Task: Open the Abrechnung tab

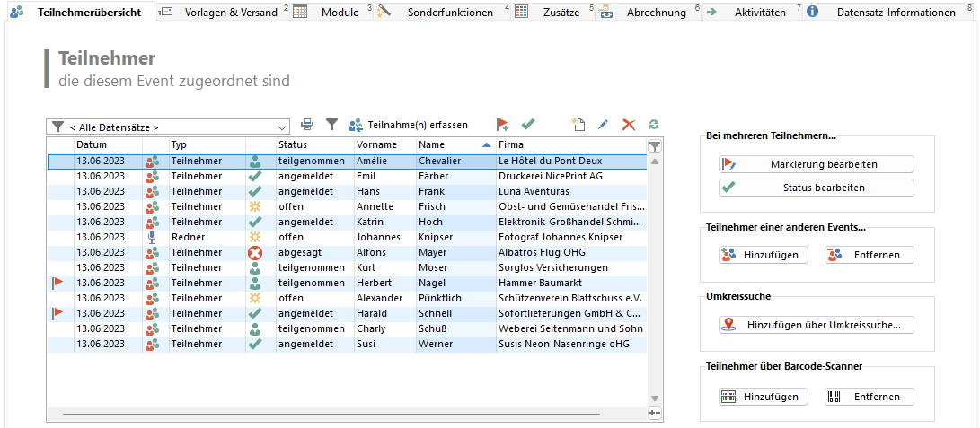Action: 656,13
